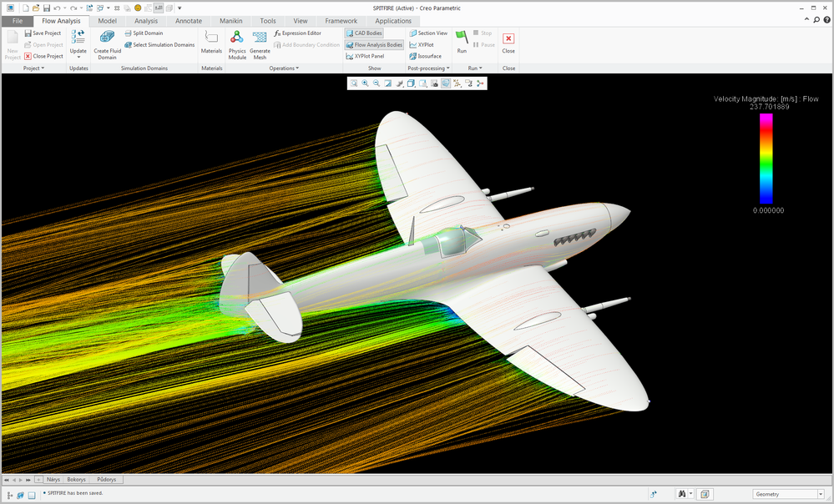Click the Zoom Out magnifier in the graphics toolbar
Image resolution: width=834 pixels, height=504 pixels.
point(377,83)
